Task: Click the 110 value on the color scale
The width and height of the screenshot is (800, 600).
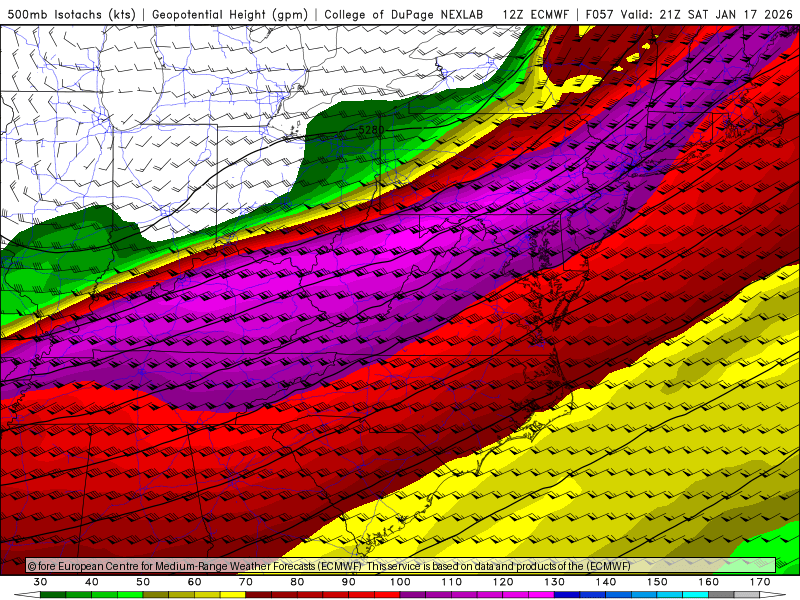Action: coord(452,582)
